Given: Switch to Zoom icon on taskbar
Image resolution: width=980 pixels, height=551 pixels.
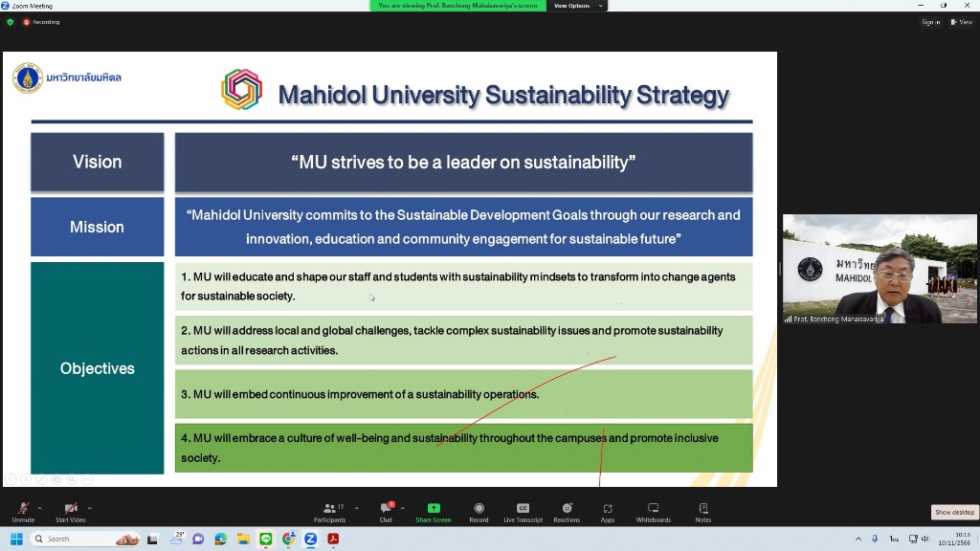Looking at the screenshot, I should coord(311,539).
